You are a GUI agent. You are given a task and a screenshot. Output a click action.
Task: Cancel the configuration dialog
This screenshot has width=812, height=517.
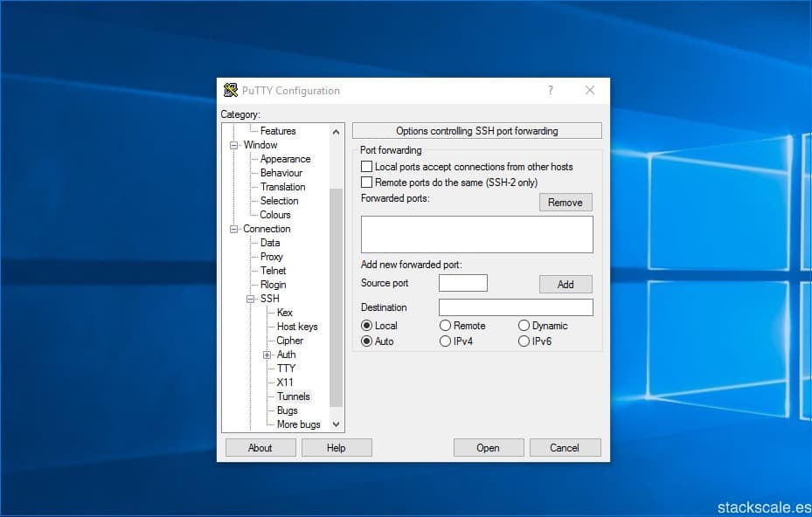(565, 448)
